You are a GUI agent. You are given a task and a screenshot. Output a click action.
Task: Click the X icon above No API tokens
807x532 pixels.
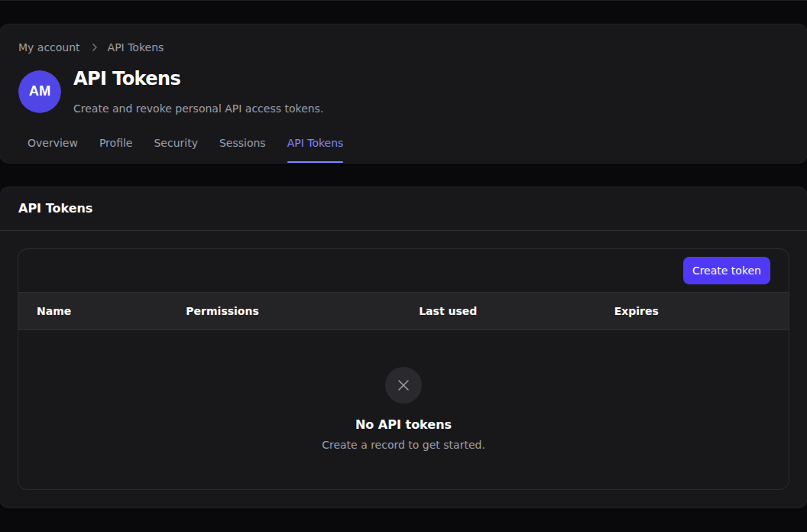(403, 385)
